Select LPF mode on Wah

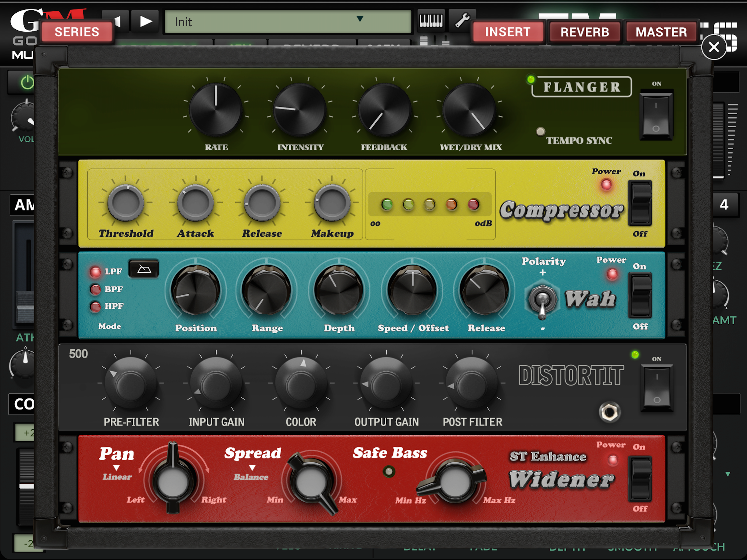pyautogui.click(x=95, y=272)
